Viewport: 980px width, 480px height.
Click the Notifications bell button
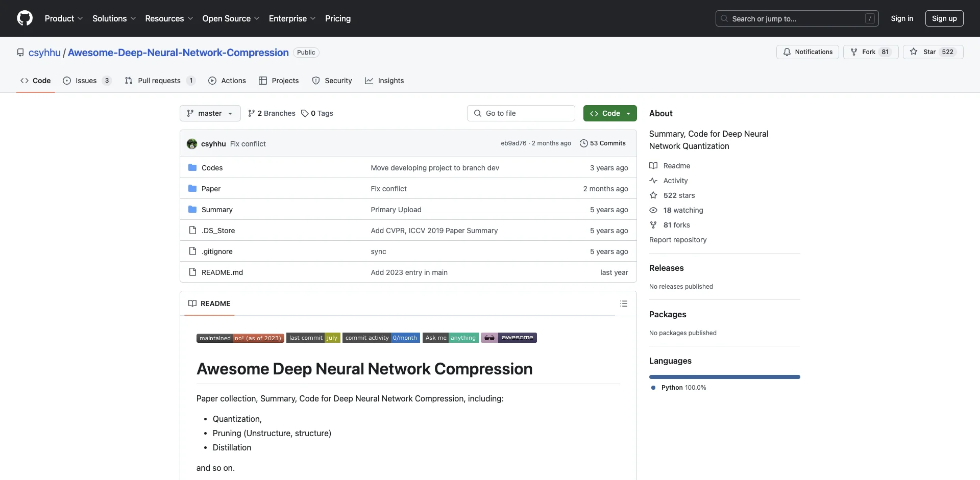tap(807, 52)
